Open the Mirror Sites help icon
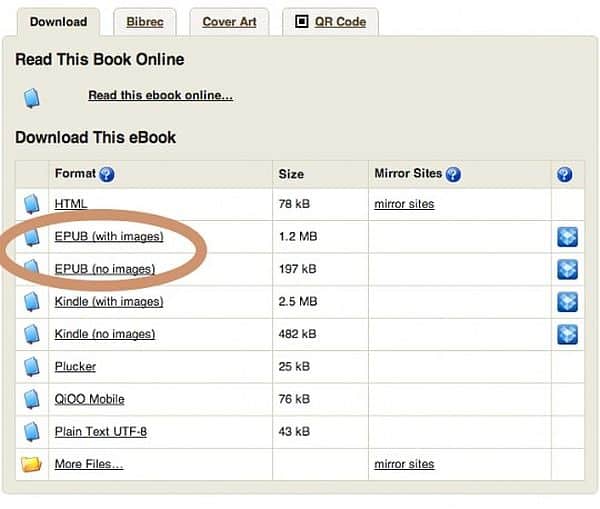Image resolution: width=600 pixels, height=509 pixels. click(453, 175)
